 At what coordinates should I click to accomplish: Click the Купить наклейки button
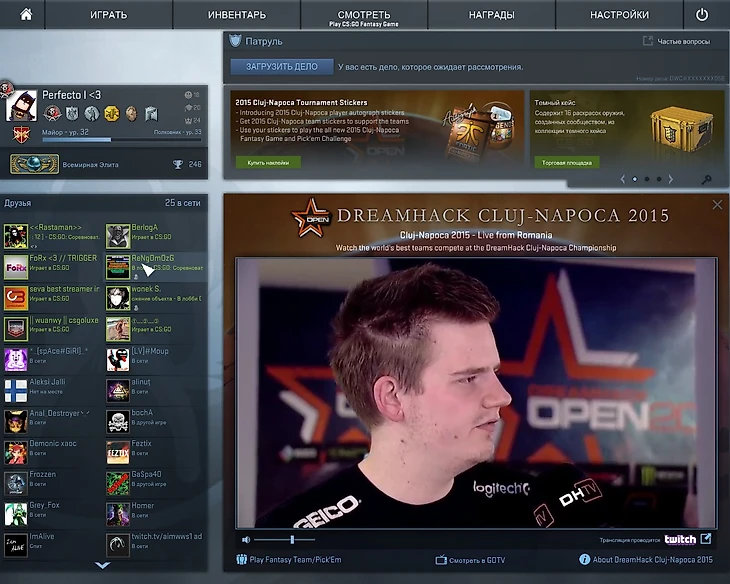pyautogui.click(x=268, y=162)
